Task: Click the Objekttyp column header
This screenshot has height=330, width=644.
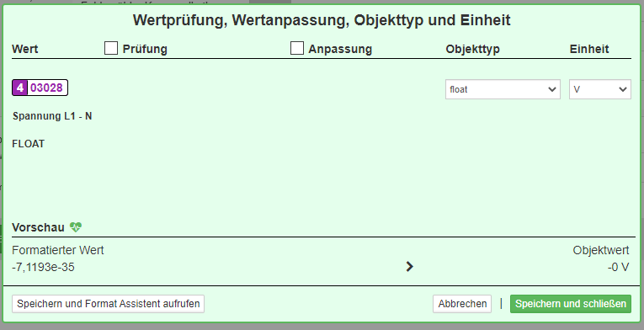Action: (473, 49)
